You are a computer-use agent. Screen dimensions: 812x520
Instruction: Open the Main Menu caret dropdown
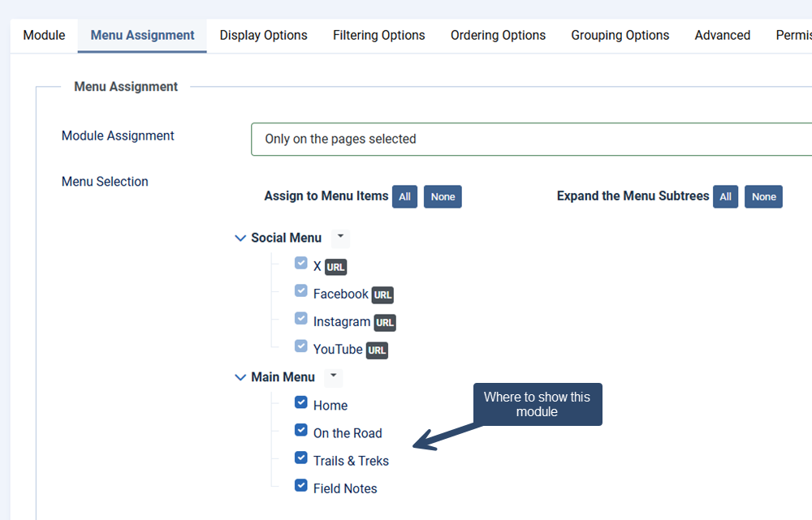click(x=334, y=376)
